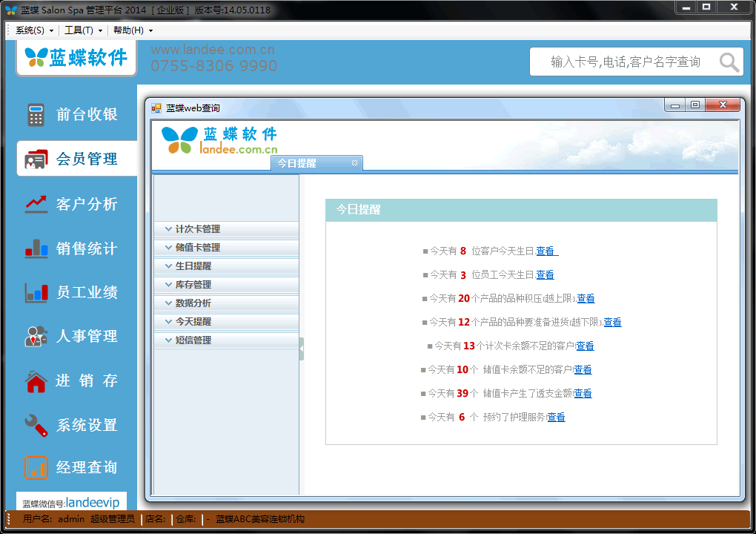Click the 前台收银 sidebar label
The width and height of the screenshot is (756, 534).
point(87,114)
